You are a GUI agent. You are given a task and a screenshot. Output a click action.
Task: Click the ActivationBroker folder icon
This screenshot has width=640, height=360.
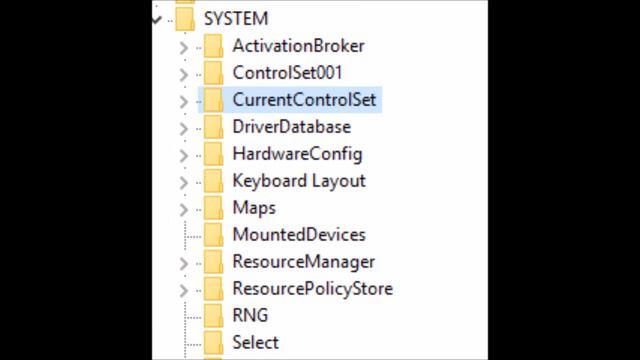pos(213,46)
